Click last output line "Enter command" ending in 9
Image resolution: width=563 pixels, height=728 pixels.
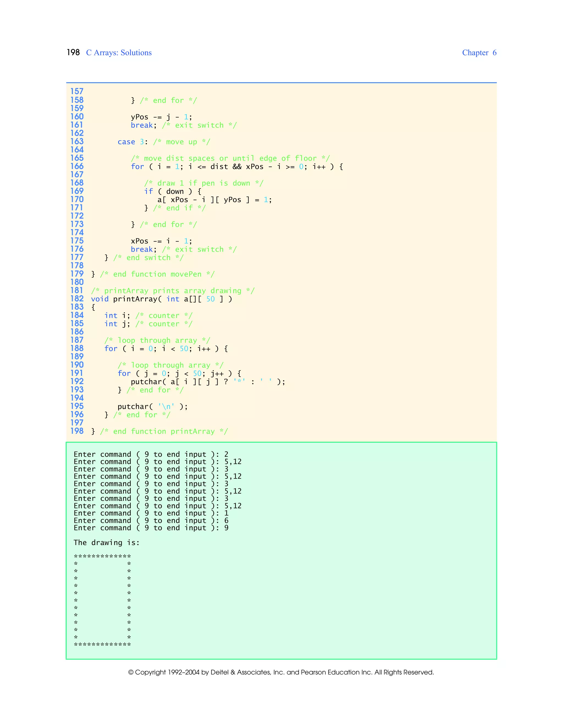point(151,528)
